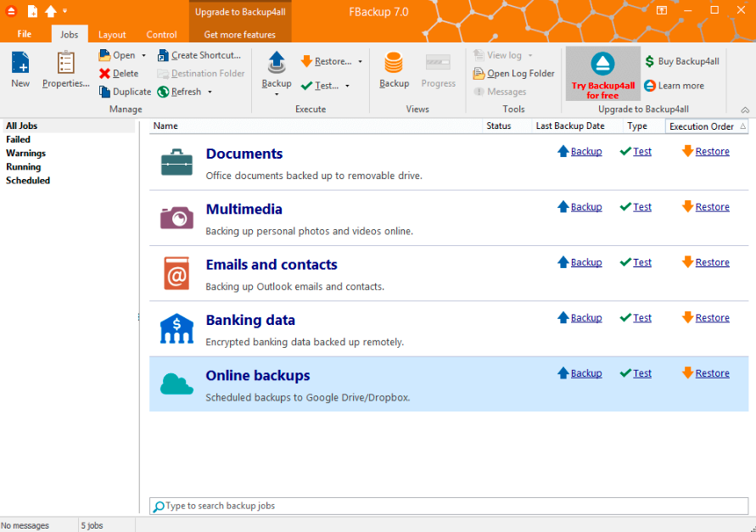
Task: Filter jobs by Warnings
Action: 25,153
